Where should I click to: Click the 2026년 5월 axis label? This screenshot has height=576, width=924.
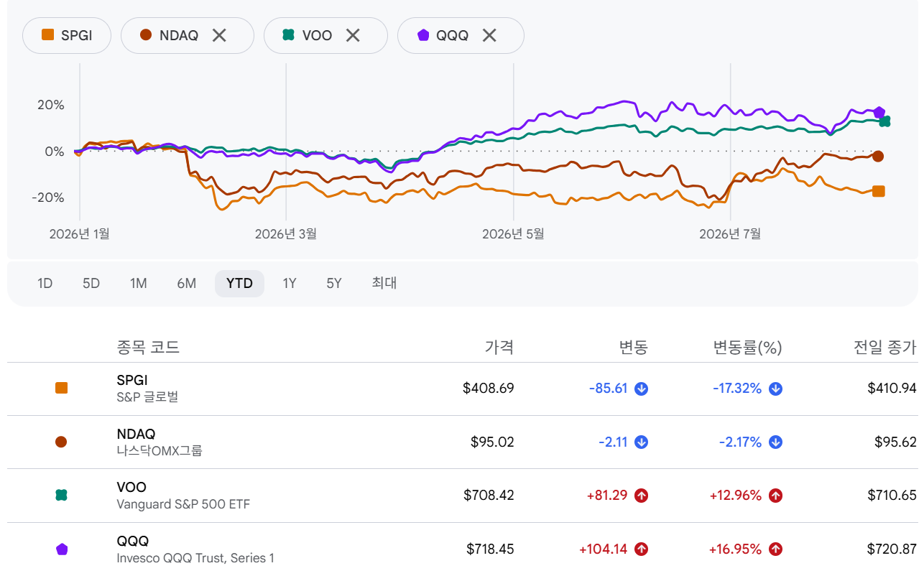(513, 234)
